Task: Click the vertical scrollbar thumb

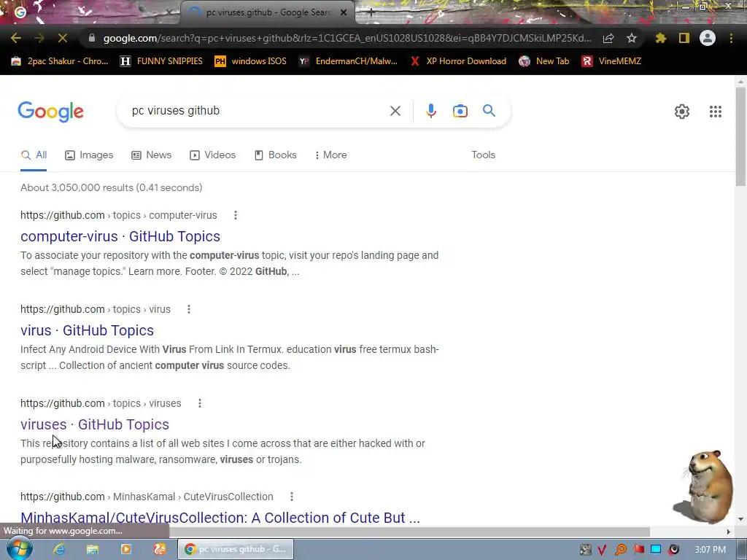Action: tap(740, 137)
